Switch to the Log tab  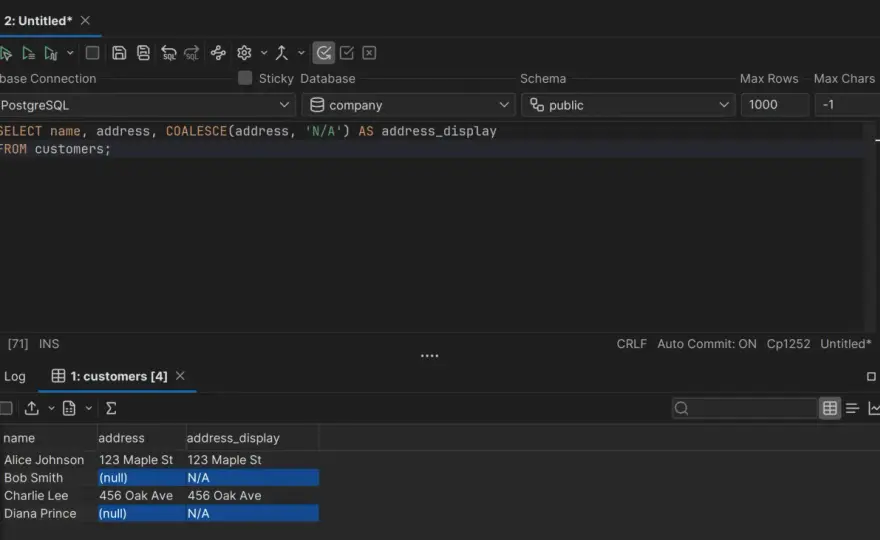pyautogui.click(x=15, y=376)
